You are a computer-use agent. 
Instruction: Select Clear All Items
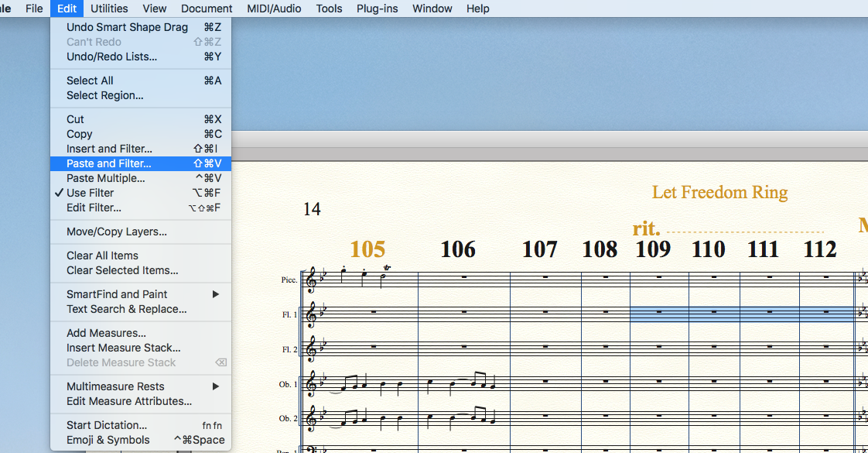point(102,256)
